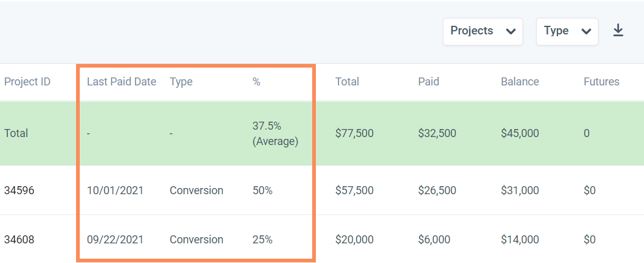Select the Type column header

(x=181, y=82)
